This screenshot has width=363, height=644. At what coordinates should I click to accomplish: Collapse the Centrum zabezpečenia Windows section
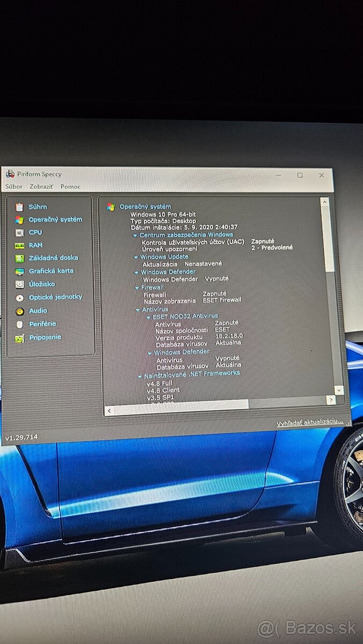click(x=135, y=235)
